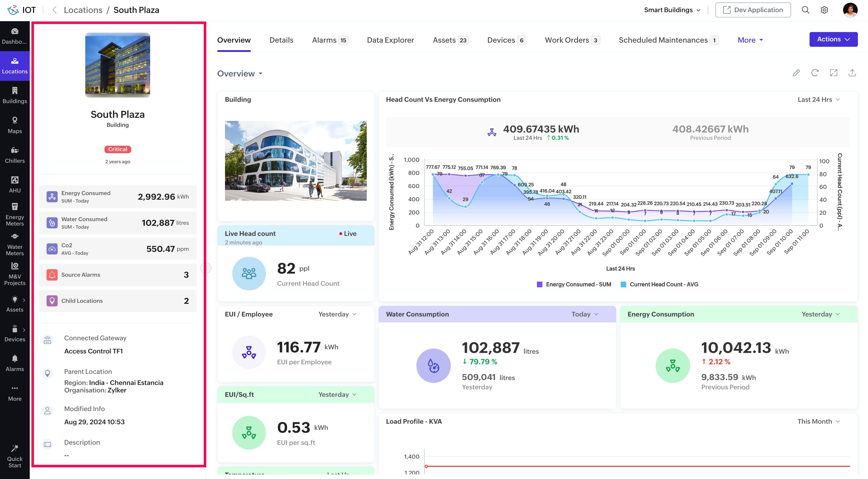This screenshot has width=868, height=479.
Task: Expand dashboard to fullscreen view
Action: pyautogui.click(x=833, y=73)
